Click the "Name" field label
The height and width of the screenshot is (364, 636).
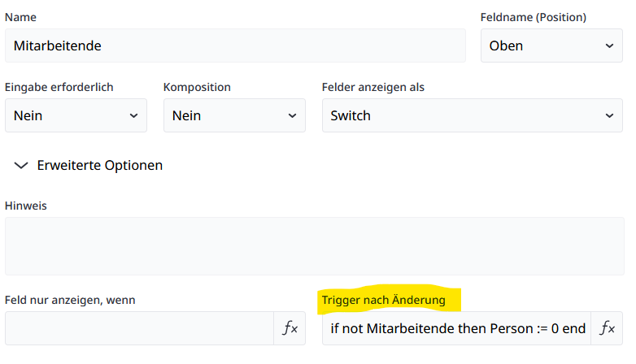pos(20,17)
